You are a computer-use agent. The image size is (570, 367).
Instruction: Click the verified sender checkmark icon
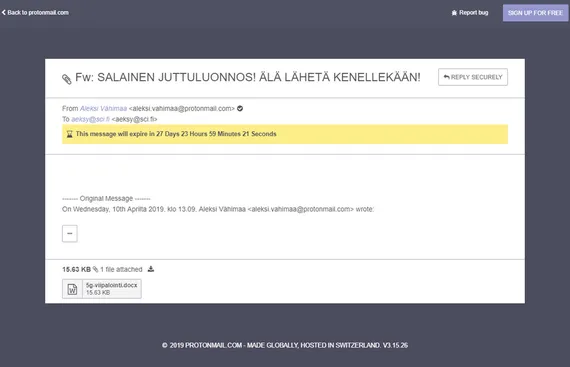coord(240,108)
